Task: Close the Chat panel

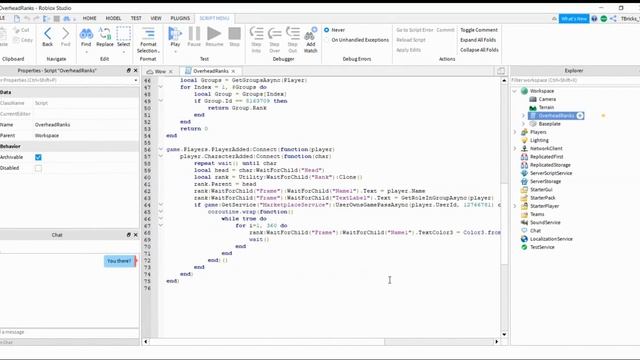Action: coord(136,235)
